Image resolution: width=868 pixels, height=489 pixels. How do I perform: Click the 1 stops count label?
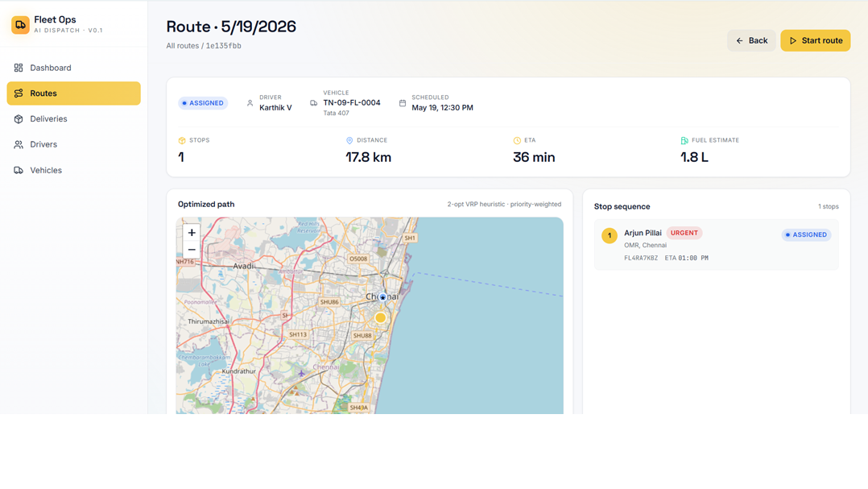(828, 206)
